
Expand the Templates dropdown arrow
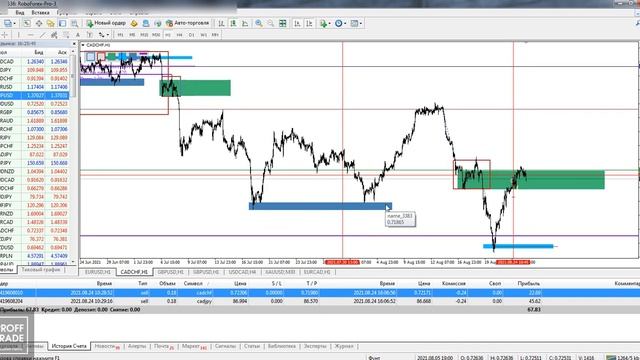(x=361, y=24)
